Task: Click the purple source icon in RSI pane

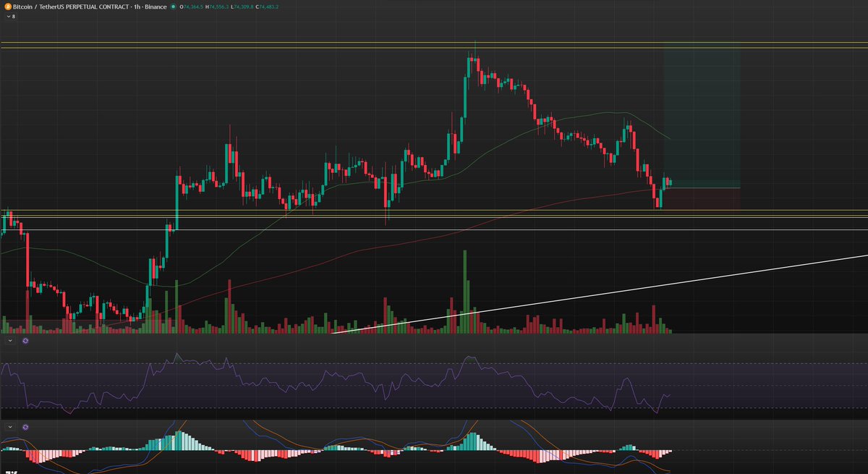Action: click(25, 340)
